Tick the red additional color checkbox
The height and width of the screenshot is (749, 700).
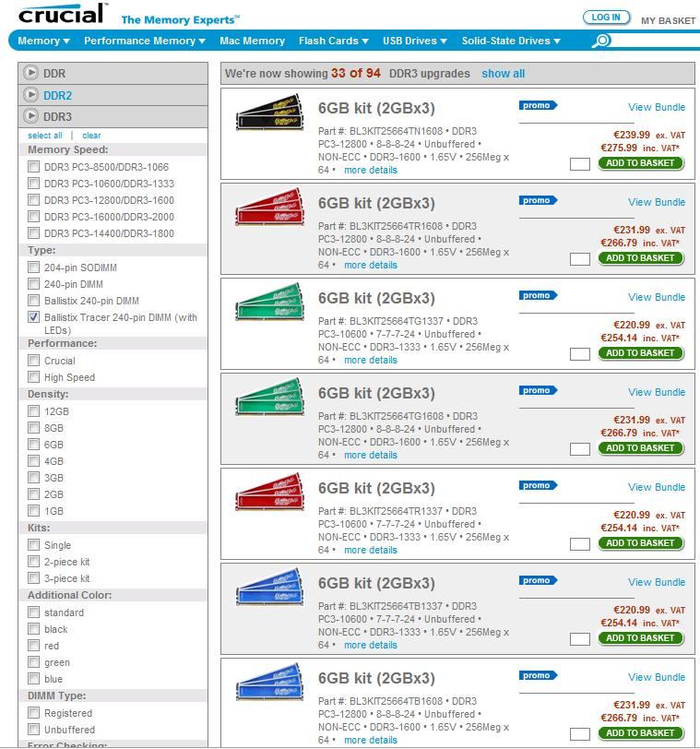click(x=33, y=646)
